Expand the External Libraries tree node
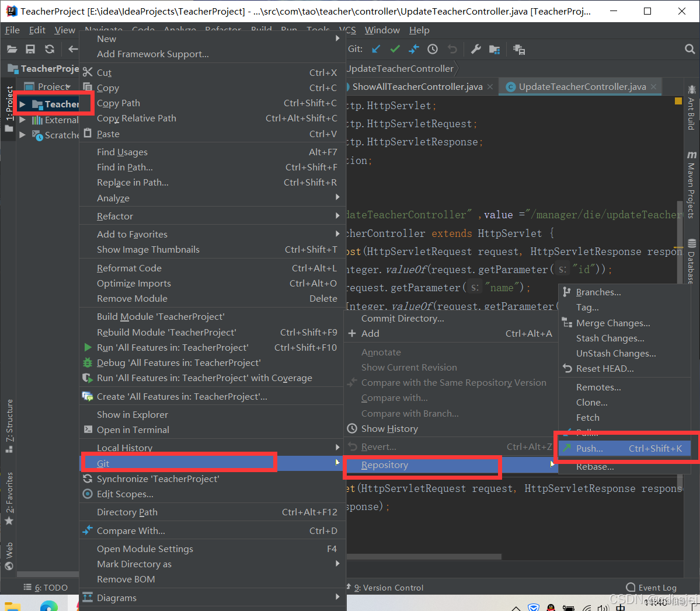 coord(22,120)
